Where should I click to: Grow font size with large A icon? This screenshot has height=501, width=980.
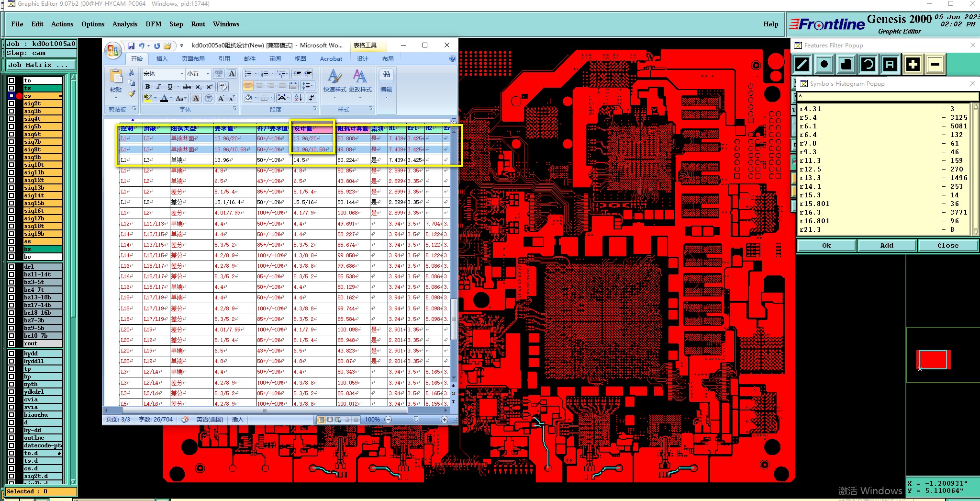(221, 98)
